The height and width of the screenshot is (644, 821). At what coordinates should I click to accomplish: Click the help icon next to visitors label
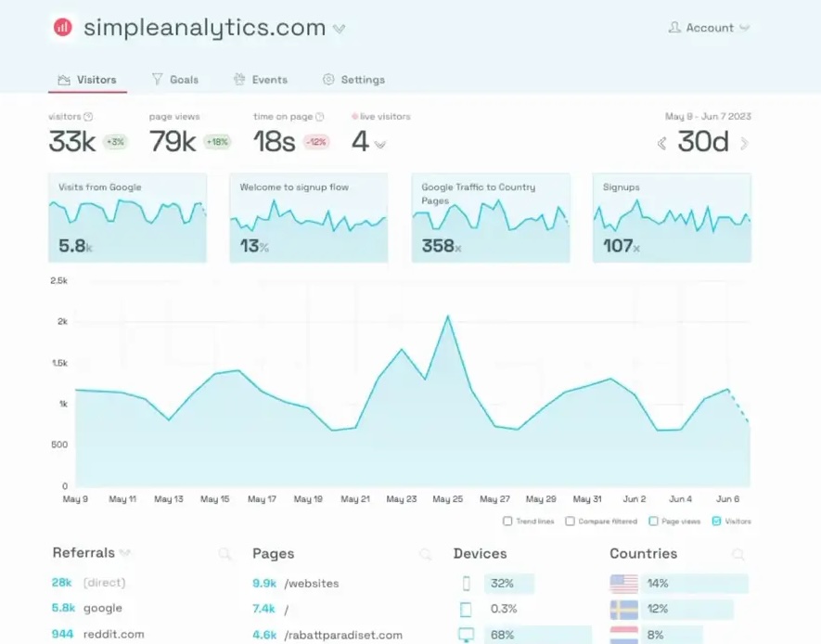click(88, 117)
